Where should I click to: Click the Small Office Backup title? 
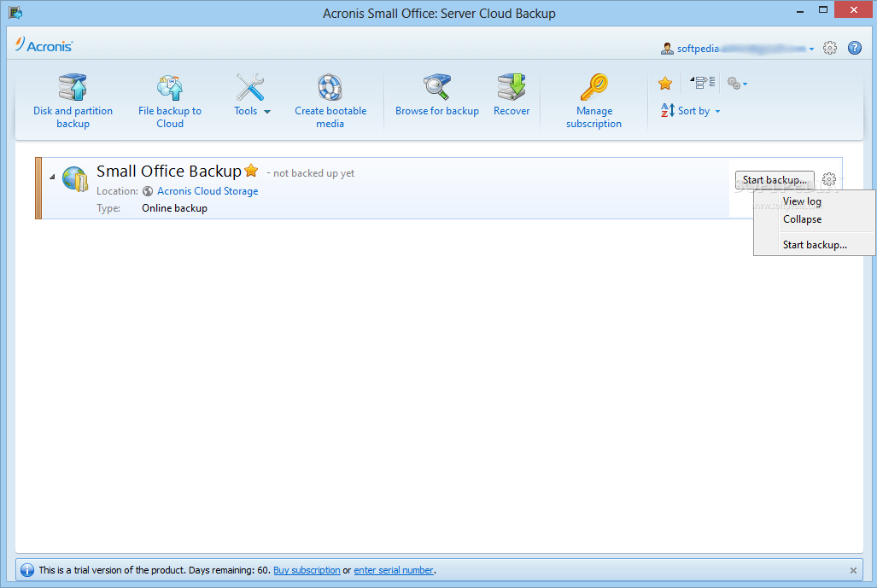coord(169,171)
